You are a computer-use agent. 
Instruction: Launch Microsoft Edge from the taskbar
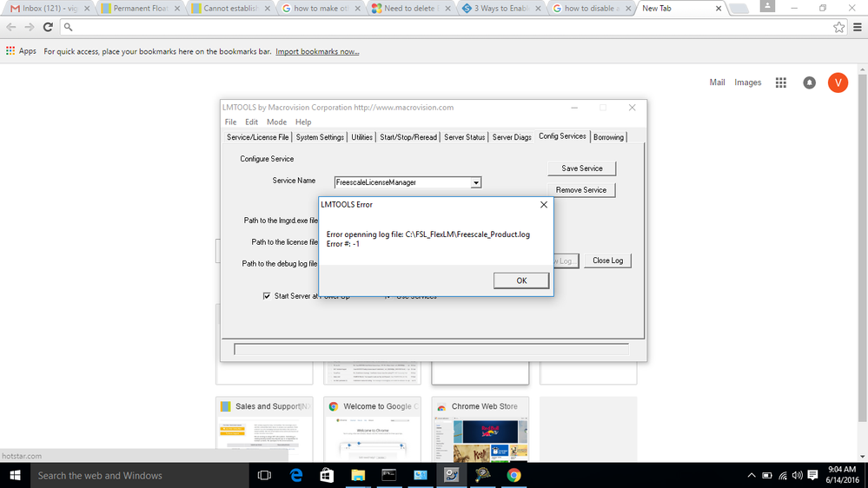tap(296, 475)
